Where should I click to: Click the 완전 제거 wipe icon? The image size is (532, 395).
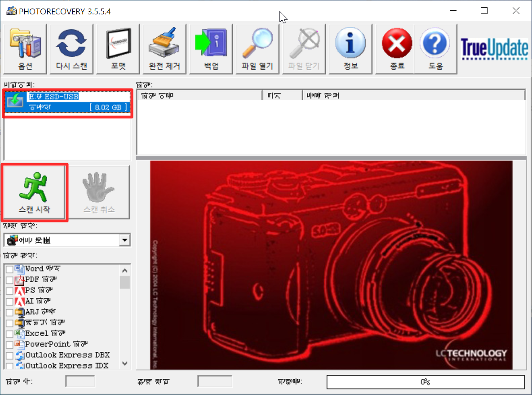click(164, 49)
